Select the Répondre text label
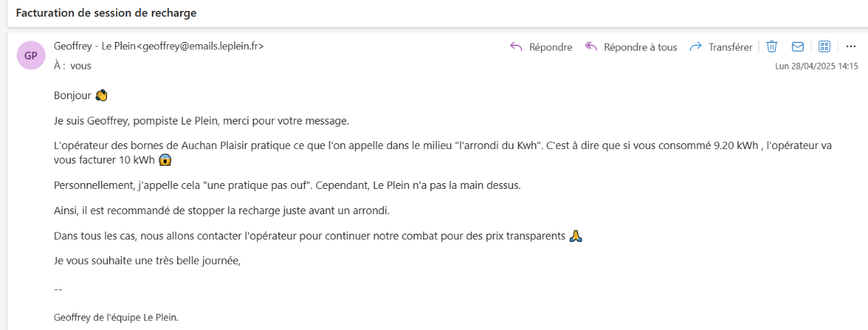The height and width of the screenshot is (330, 868). click(x=550, y=47)
